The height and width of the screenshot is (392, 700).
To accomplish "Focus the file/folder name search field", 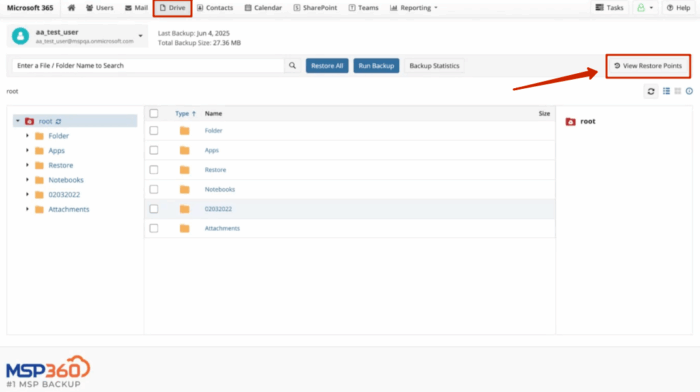I will pos(148,66).
